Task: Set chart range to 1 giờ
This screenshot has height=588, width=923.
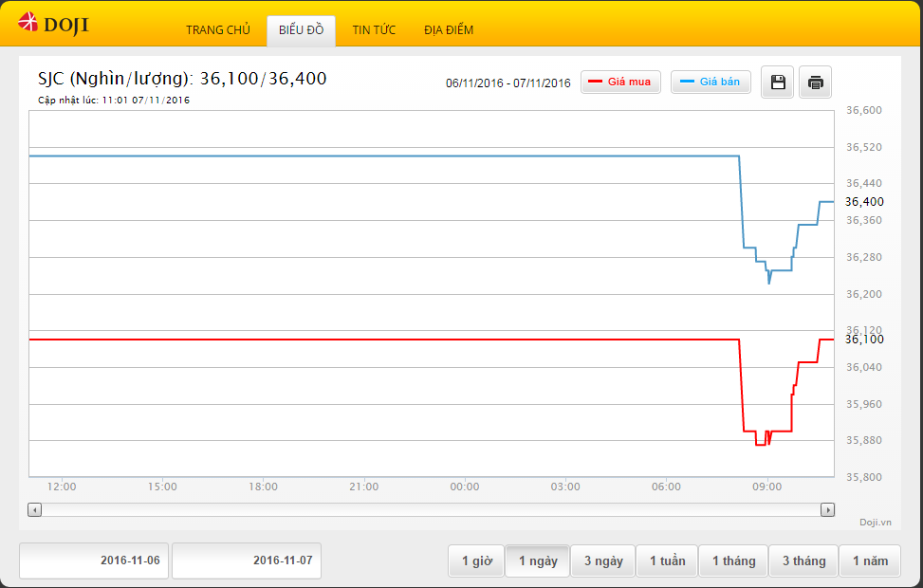Action: tap(476, 560)
